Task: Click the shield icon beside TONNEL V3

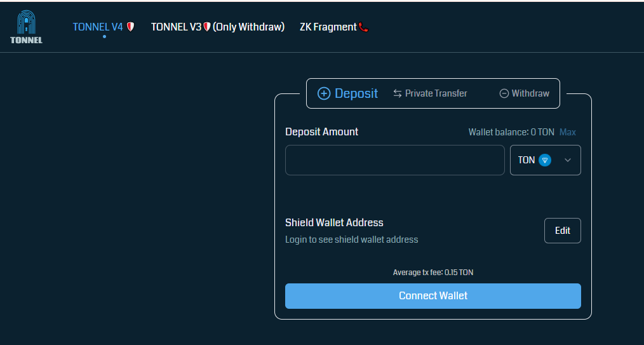Action: pyautogui.click(x=207, y=27)
